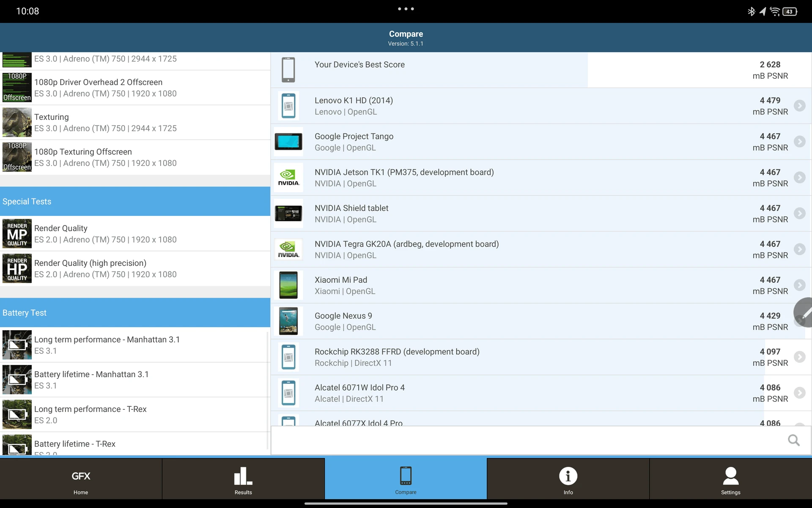Expand Google Project Tango details arrow

click(799, 141)
